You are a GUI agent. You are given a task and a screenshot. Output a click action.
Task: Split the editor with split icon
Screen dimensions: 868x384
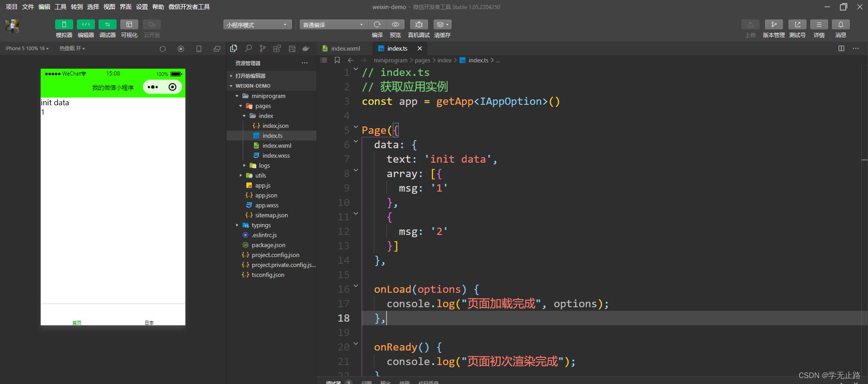841,48
